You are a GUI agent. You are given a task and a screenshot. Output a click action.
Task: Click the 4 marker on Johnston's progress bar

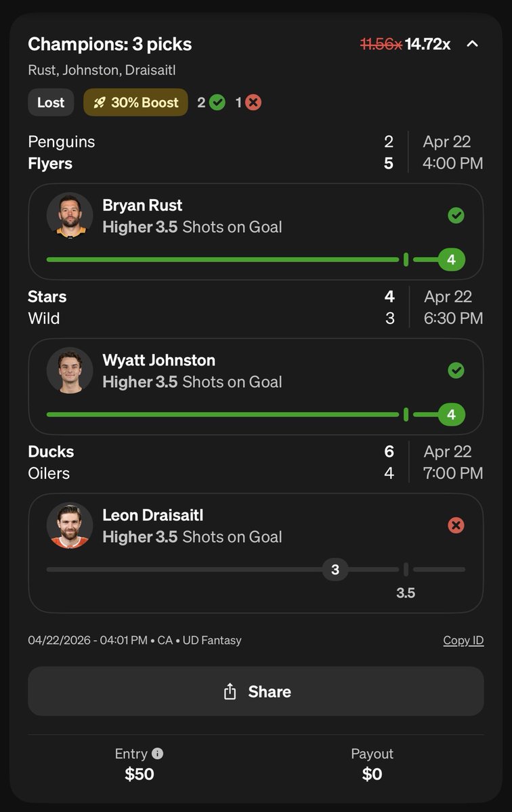(452, 414)
